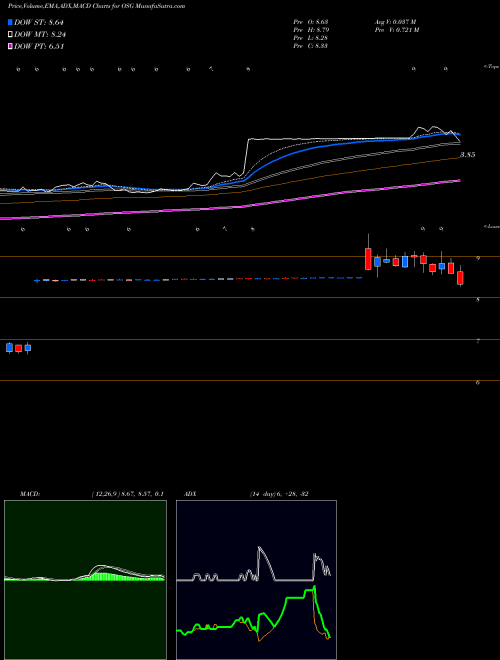Open the green MACD indicator chart panel
Viewport: 500px width, 660px height.
85,580
